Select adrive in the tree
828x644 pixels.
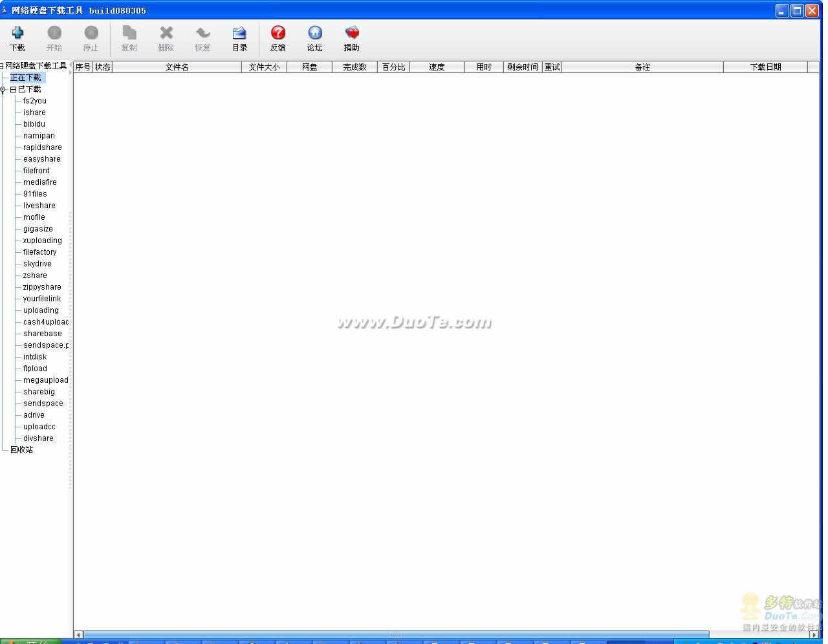coord(34,415)
